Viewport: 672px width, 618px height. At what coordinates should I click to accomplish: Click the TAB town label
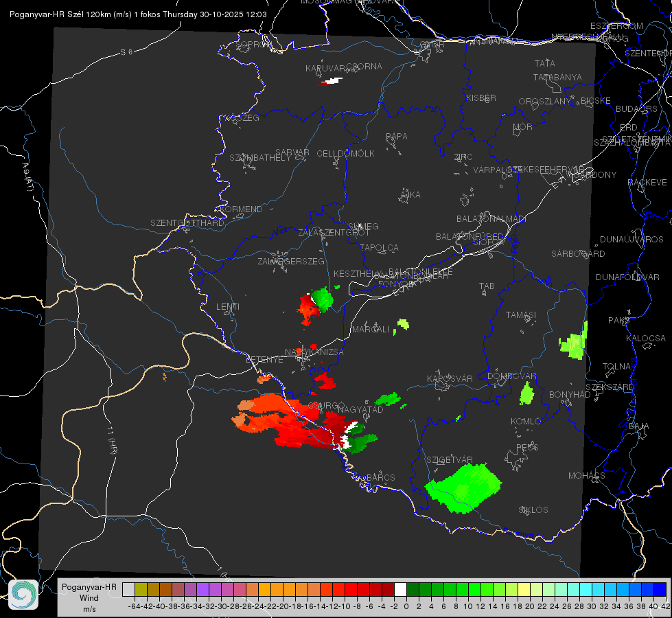pyautogui.click(x=487, y=286)
